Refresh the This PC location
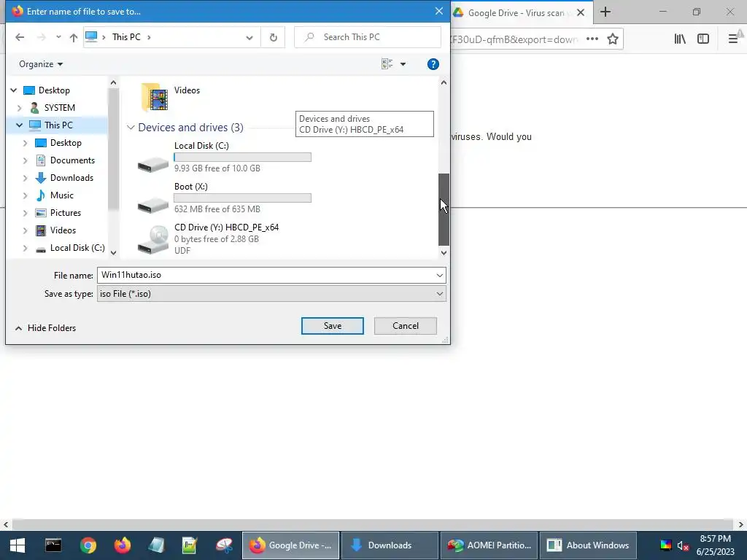Viewport: 747px width, 560px height. [273, 37]
